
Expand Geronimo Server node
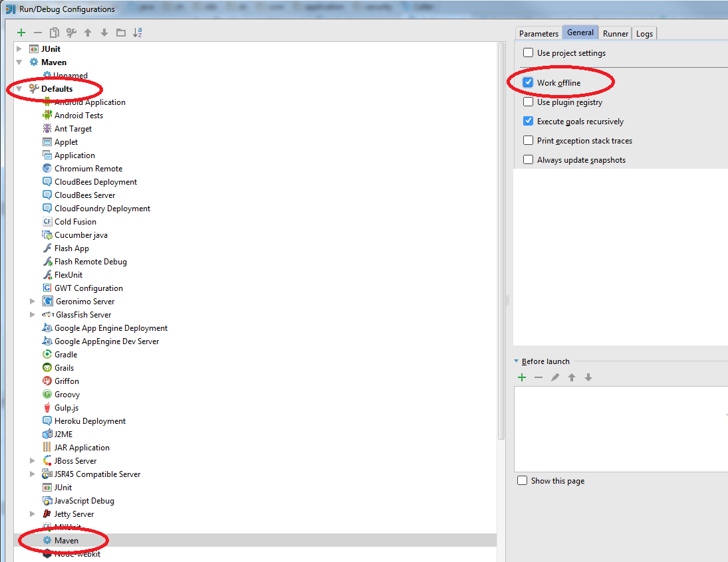pyautogui.click(x=32, y=301)
